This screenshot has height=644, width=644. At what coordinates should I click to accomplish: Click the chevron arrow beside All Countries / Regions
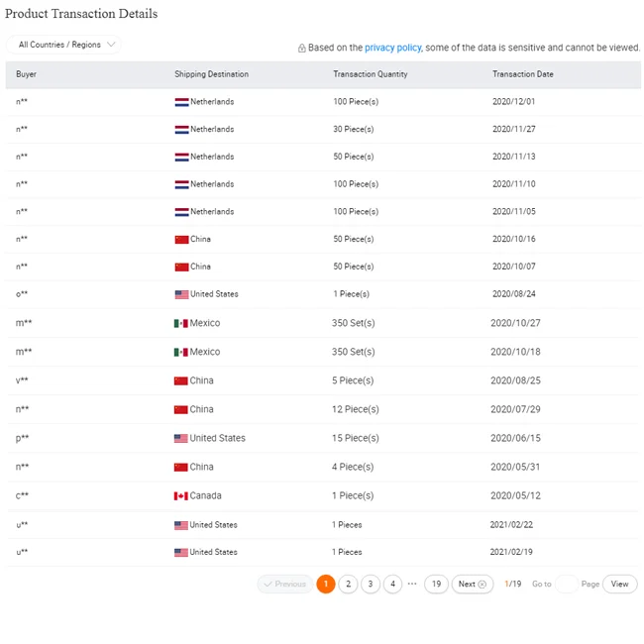(x=111, y=44)
